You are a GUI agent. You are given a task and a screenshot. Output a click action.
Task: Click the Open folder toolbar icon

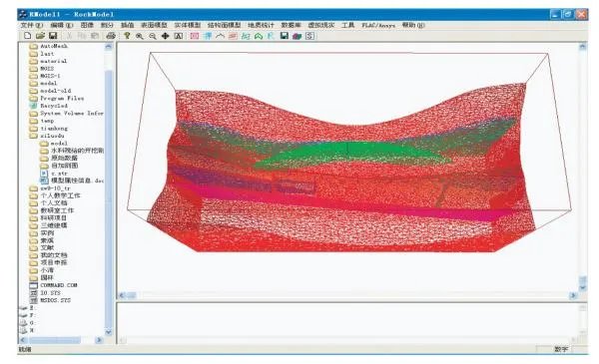coord(40,36)
